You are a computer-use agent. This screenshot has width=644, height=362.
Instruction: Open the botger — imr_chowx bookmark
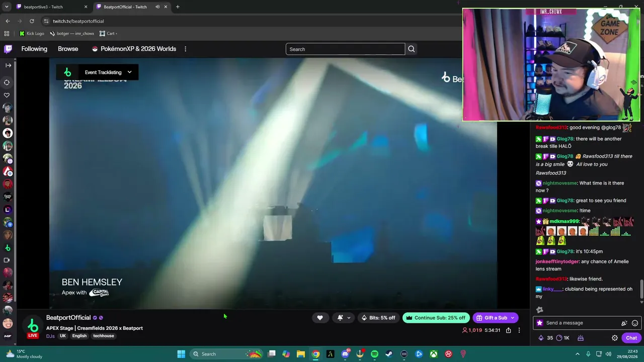[x=72, y=34]
